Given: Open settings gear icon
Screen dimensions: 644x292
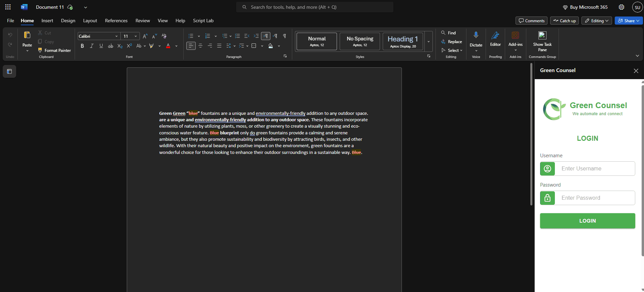Looking at the screenshot, I should point(621,7).
